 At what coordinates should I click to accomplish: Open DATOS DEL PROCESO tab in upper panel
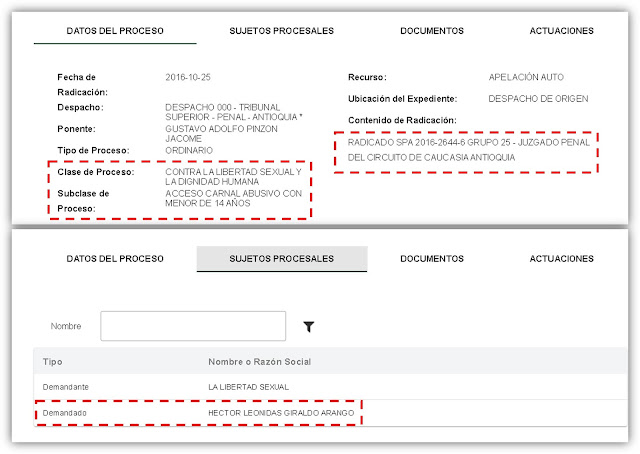tap(115, 31)
